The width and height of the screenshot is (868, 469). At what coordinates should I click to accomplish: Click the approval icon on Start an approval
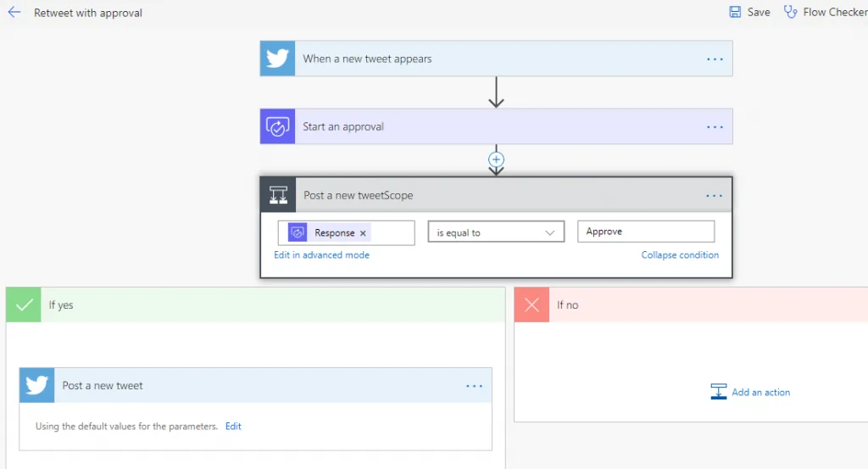coord(277,126)
